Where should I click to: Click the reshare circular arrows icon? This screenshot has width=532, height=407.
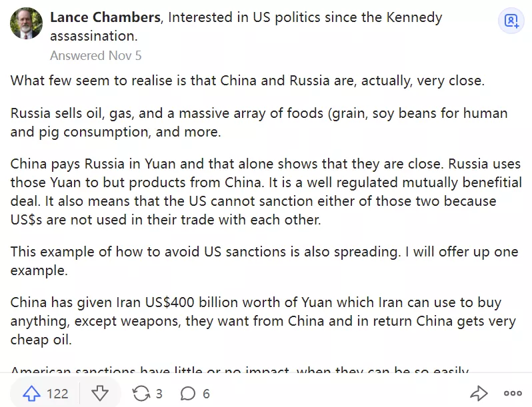click(x=141, y=394)
